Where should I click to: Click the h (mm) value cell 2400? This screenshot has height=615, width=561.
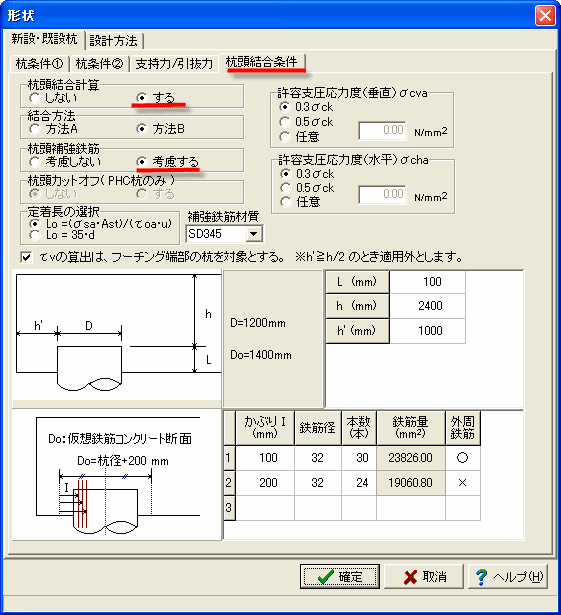pyautogui.click(x=428, y=306)
